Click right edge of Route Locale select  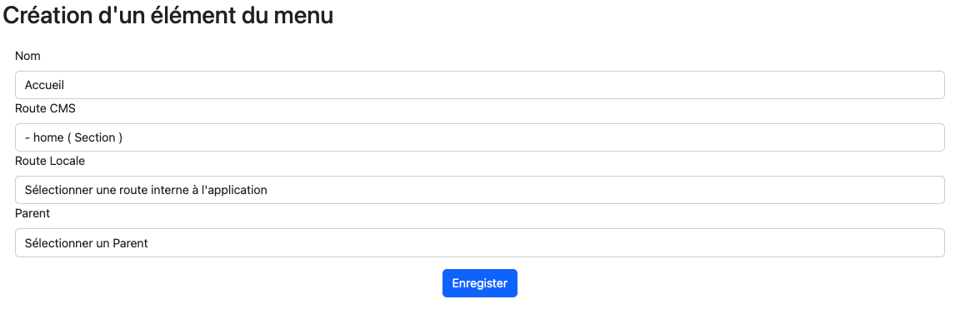pos(932,190)
